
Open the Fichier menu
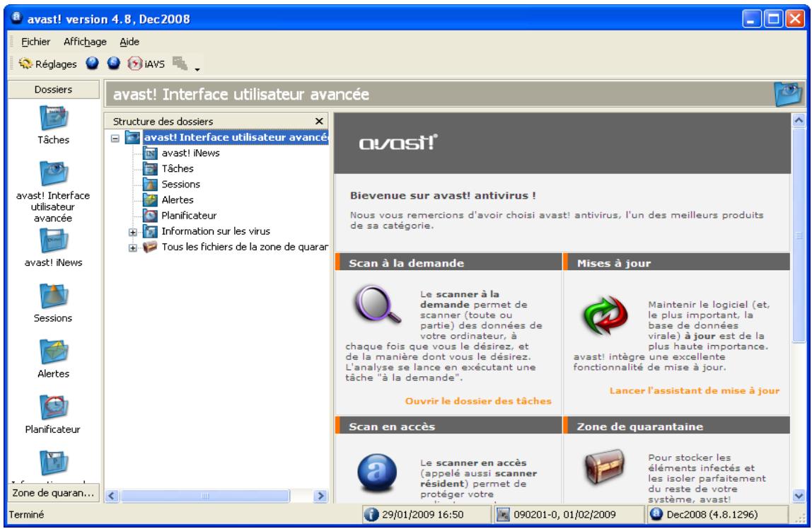coord(36,42)
